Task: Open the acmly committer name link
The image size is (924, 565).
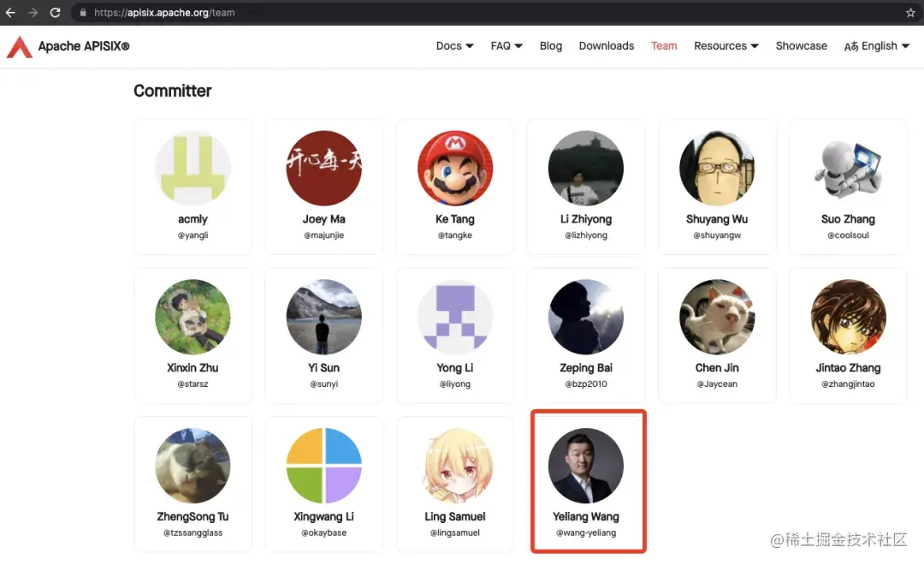Action: [192, 219]
